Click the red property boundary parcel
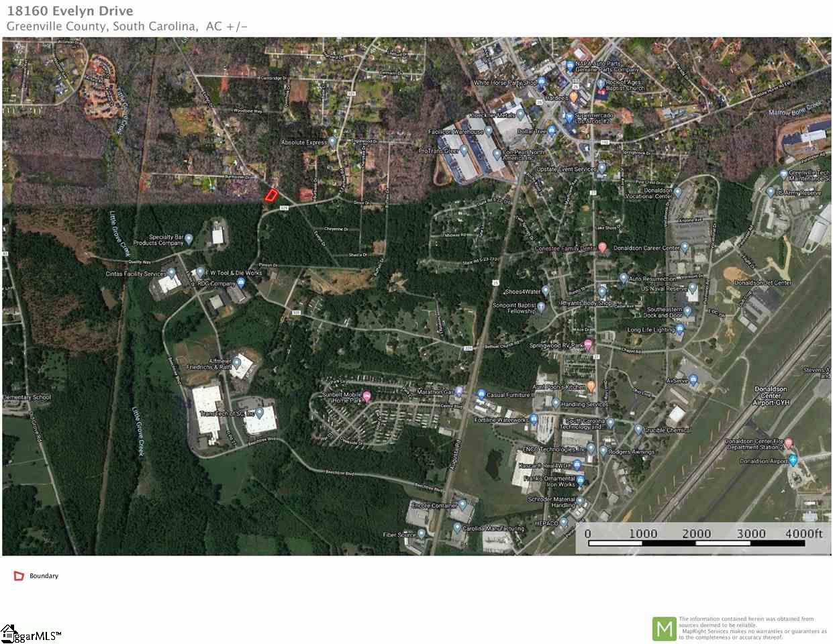Image resolution: width=833 pixels, height=644 pixels. point(270,195)
